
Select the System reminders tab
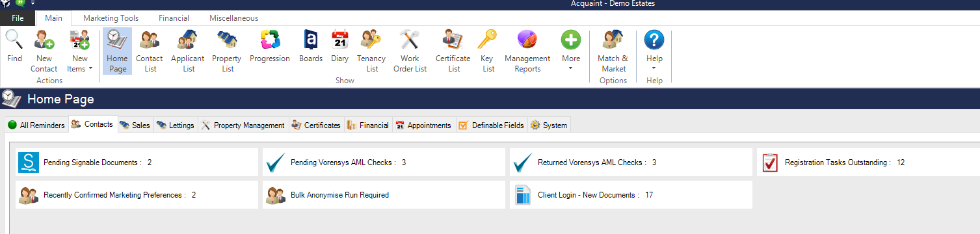click(549, 125)
